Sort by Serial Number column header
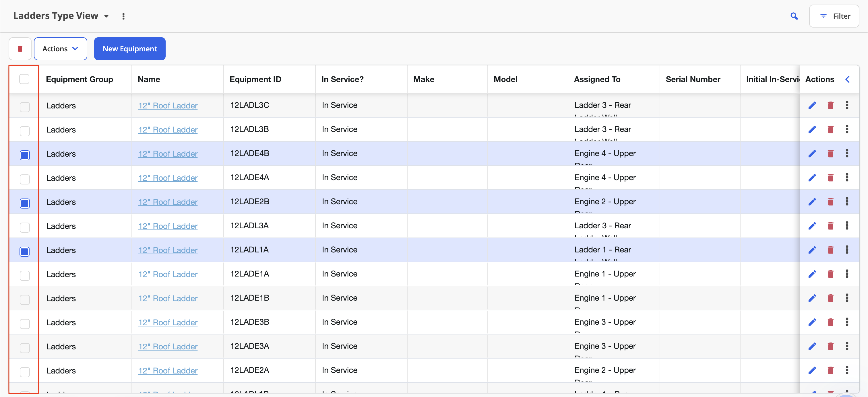This screenshot has width=868, height=397. click(693, 79)
